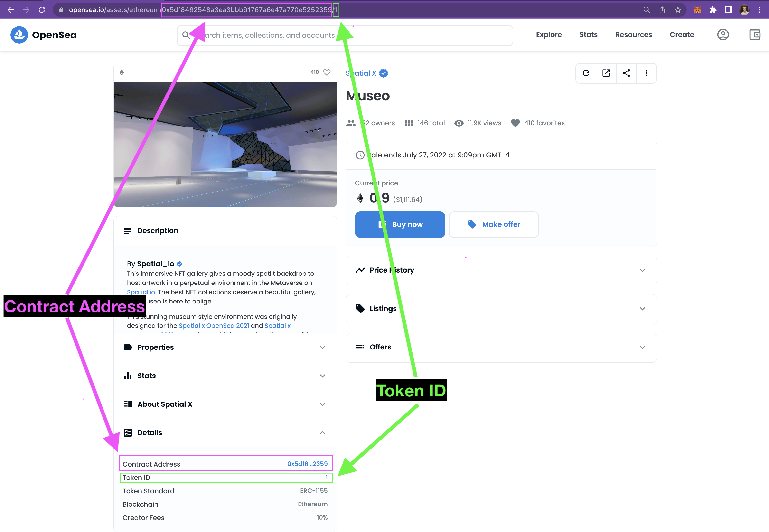This screenshot has height=532, width=769.
Task: Share the Museo item
Action: pyautogui.click(x=626, y=73)
